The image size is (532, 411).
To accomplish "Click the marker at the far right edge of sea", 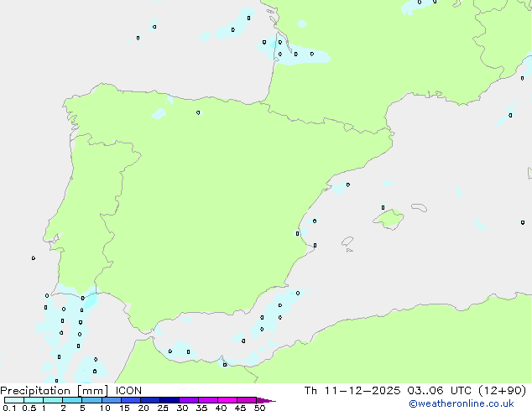I will (x=522, y=222).
